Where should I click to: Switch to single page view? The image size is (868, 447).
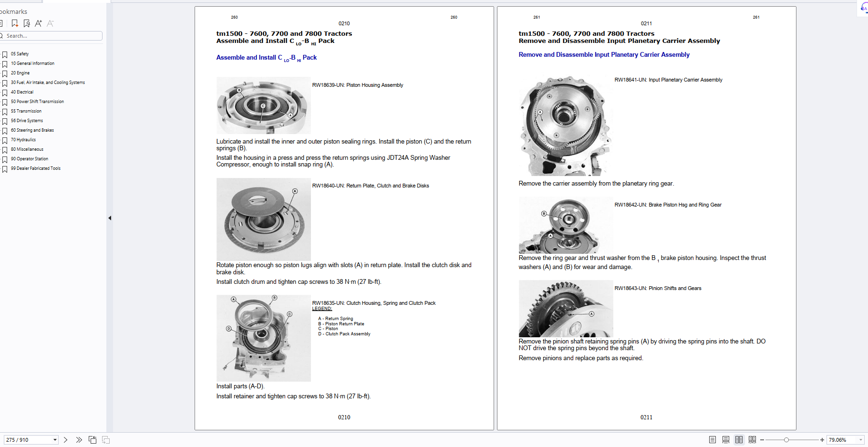coord(713,440)
